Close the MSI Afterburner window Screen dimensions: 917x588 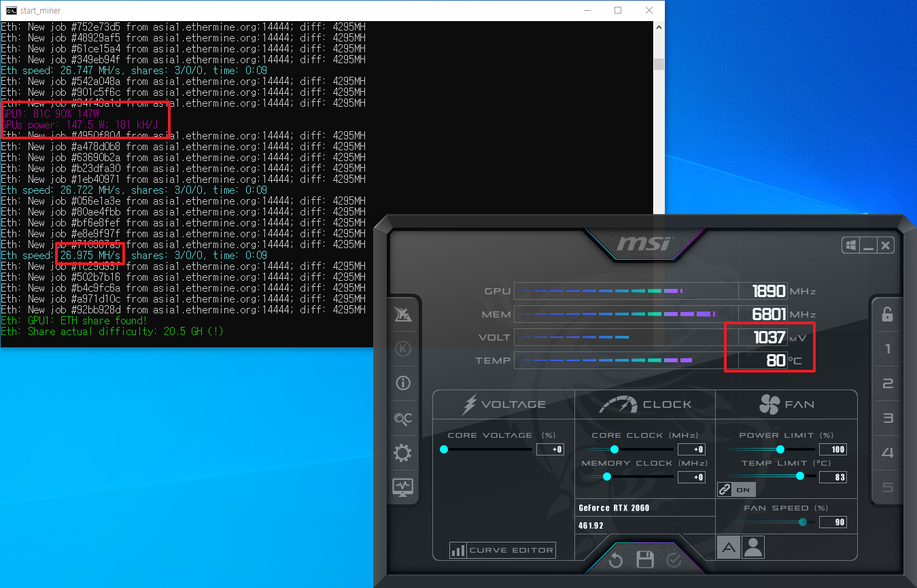point(885,245)
